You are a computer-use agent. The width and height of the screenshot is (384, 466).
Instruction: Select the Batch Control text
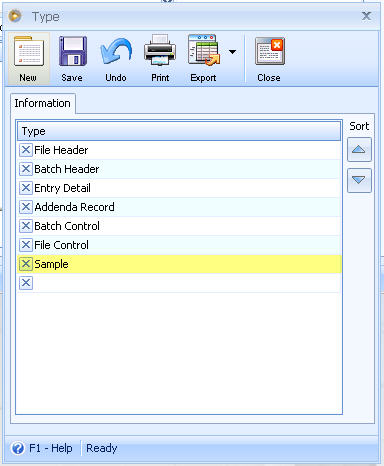pyautogui.click(x=67, y=226)
